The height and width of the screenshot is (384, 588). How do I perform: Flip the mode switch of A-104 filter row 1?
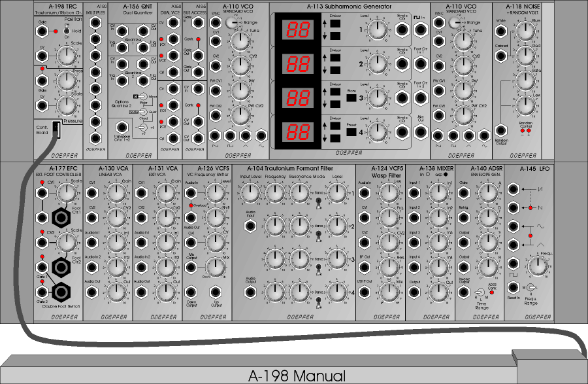click(x=318, y=203)
